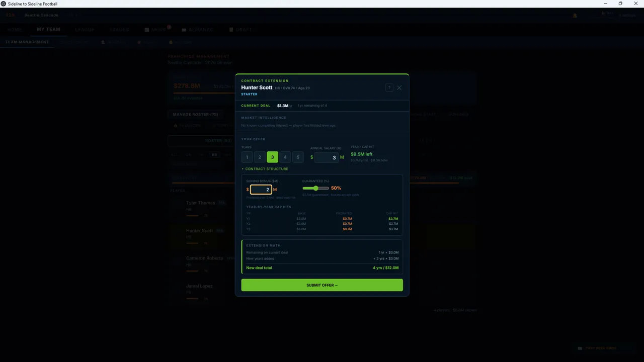Open the News tab icon
The height and width of the screenshot is (362, 644).
[147, 30]
